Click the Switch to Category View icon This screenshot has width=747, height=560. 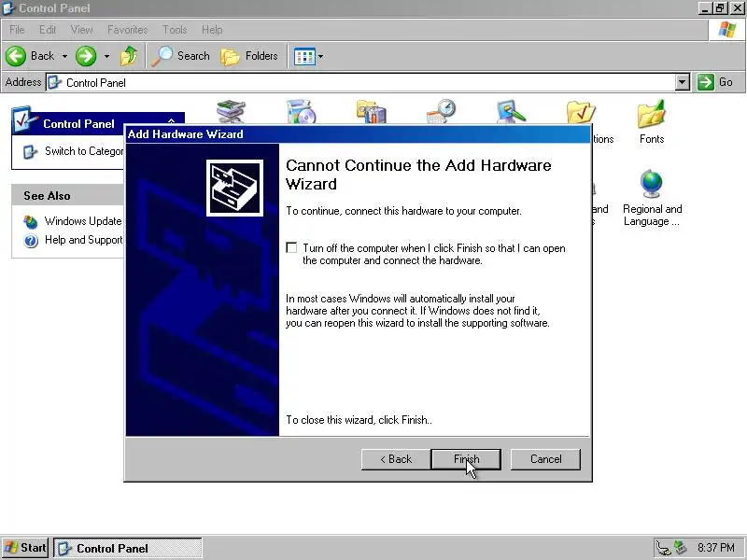tap(31, 152)
